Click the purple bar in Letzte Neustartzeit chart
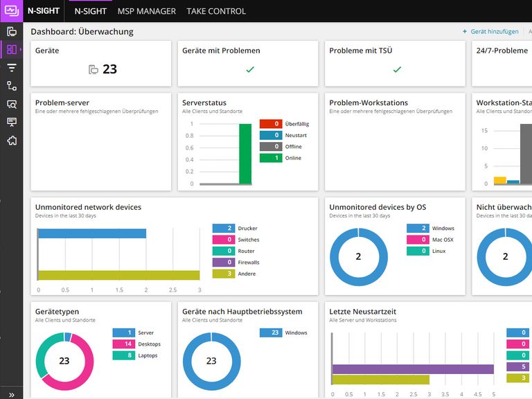 (413, 369)
